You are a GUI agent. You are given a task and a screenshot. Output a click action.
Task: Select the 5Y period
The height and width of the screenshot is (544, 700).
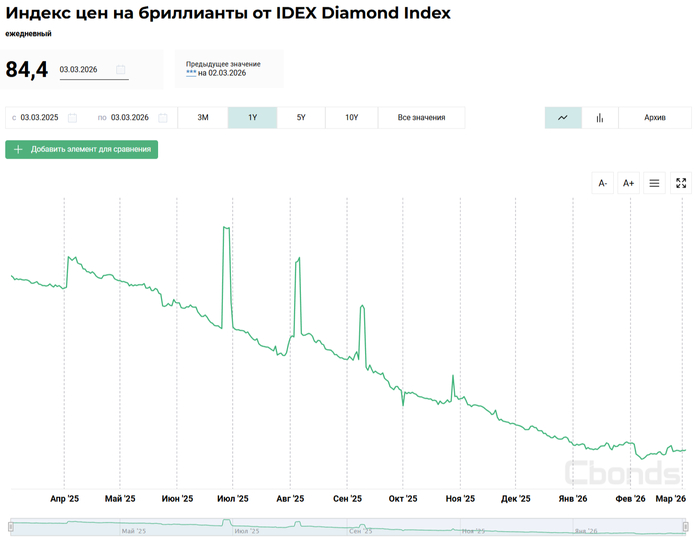click(x=301, y=118)
